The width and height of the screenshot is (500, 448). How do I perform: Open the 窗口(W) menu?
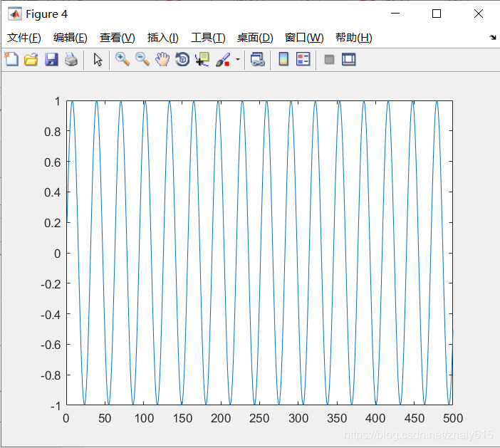304,38
